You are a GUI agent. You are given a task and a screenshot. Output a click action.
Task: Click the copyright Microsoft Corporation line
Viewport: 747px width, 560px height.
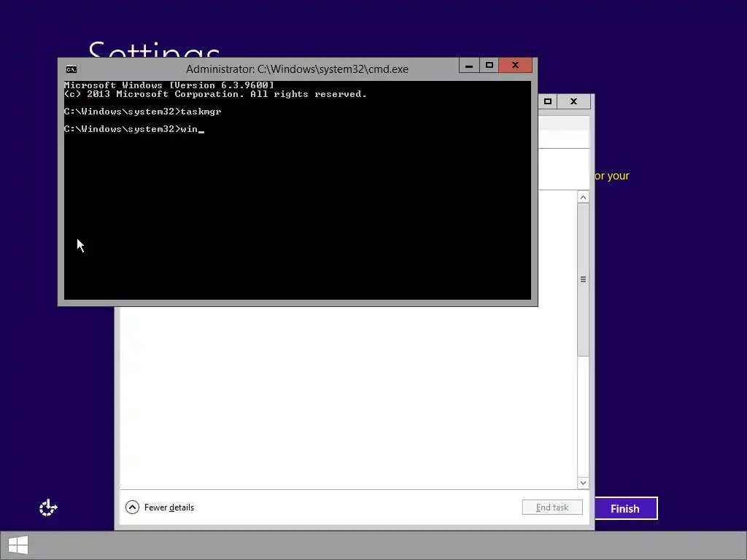click(215, 94)
